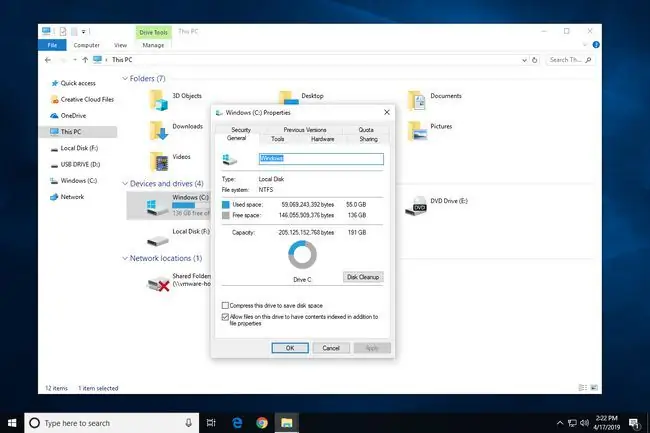The height and width of the screenshot is (433, 650).
Task: Open the Action Center notifications icon
Action: 634,423
